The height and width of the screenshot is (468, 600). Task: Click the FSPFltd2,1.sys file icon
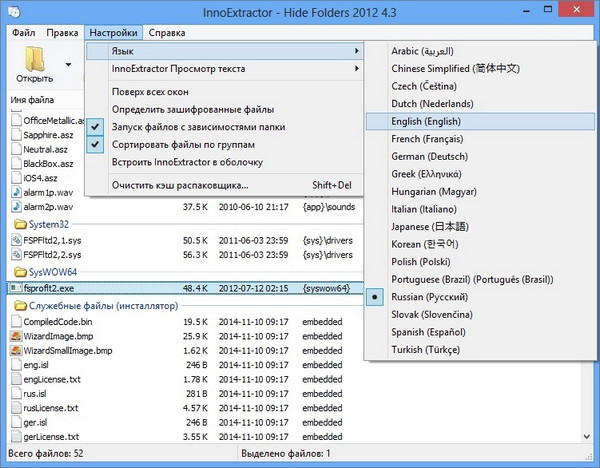tap(16, 240)
